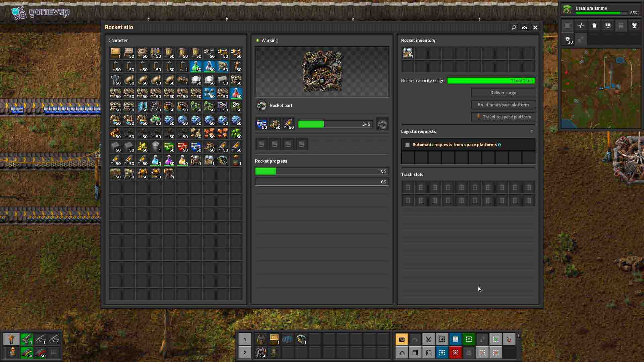Pick up the green science pack flask
Screen dimensions: 644x362
196,67
